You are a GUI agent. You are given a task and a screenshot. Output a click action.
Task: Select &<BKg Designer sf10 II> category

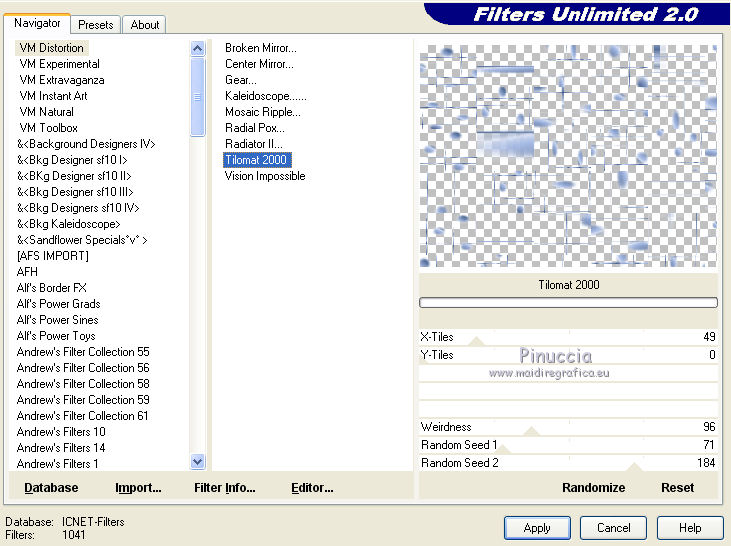coord(74,176)
